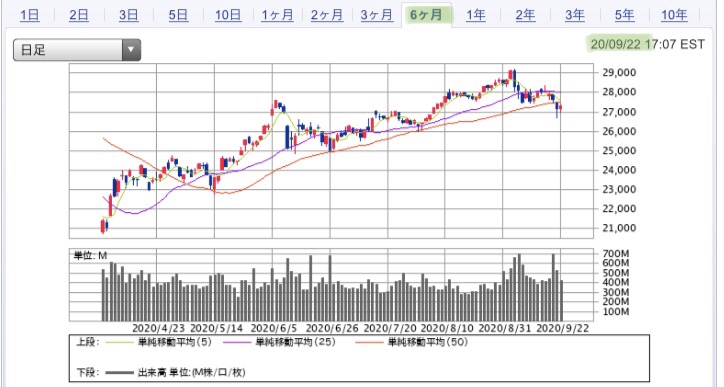Screen dimensions: 724x387
Task: Click the orange 単純移動平均(50) legend line
Action: 369,343
